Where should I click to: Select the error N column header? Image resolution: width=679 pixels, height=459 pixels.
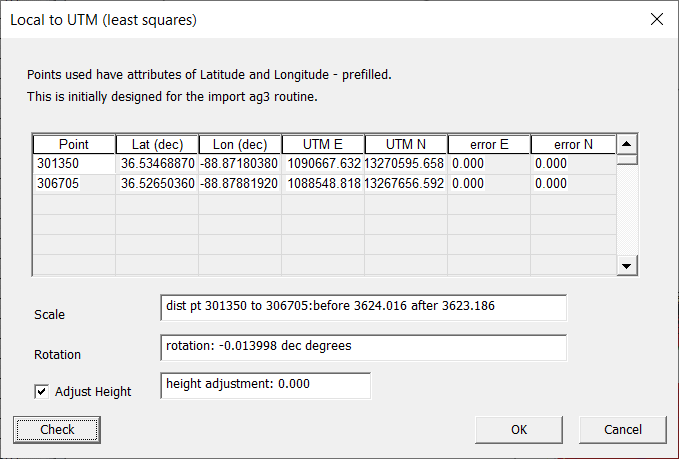pos(572,144)
